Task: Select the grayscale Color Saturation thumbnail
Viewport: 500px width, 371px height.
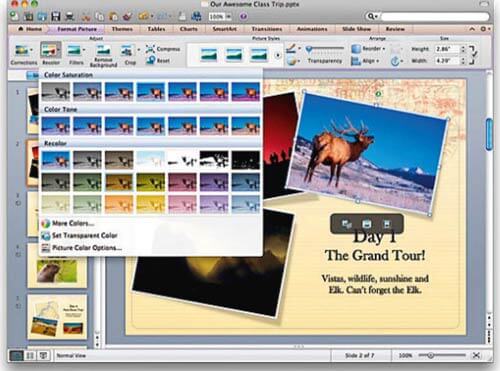Action: click(56, 91)
